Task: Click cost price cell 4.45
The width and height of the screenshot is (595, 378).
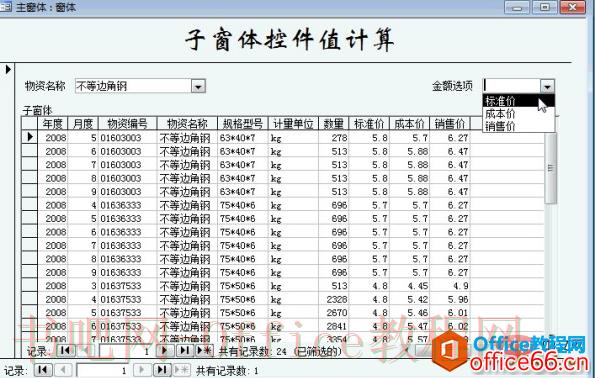Action: [409, 286]
